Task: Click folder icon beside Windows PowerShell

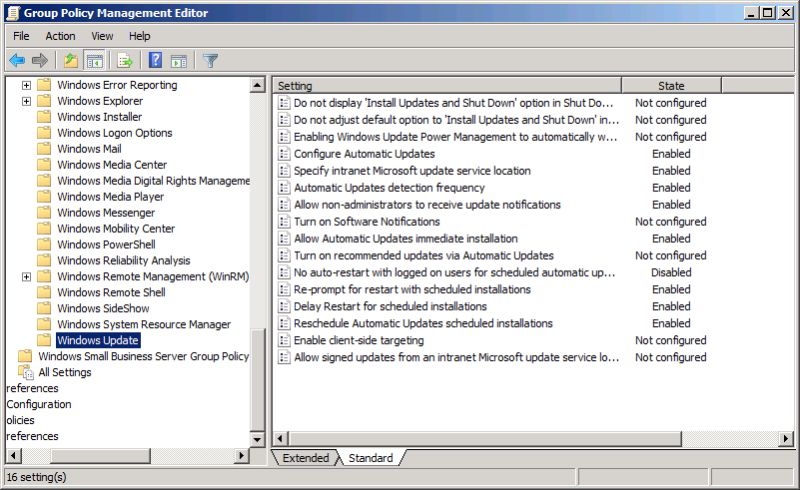Action: 44,244
